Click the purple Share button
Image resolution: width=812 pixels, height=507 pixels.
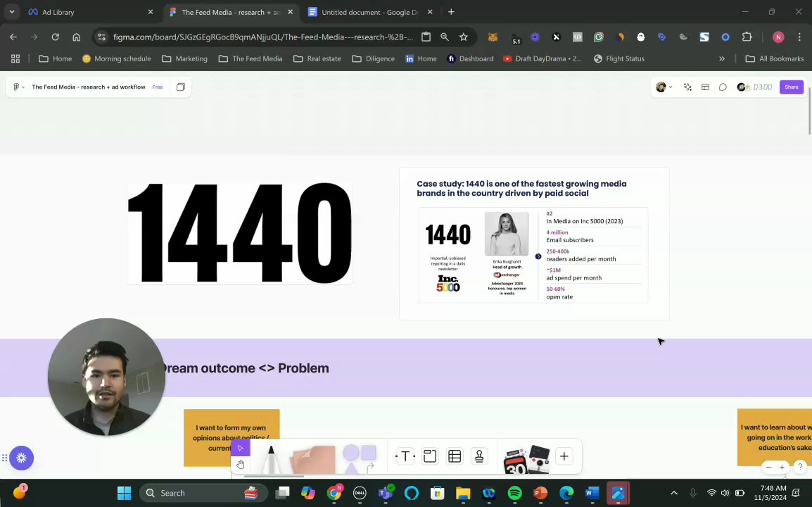point(792,87)
